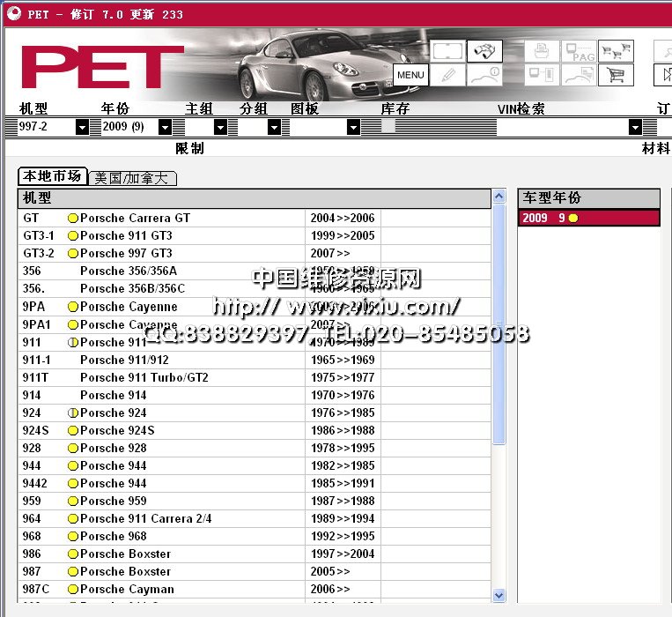Open the single shopping cart icon
The height and width of the screenshot is (617, 672).
tap(616, 76)
